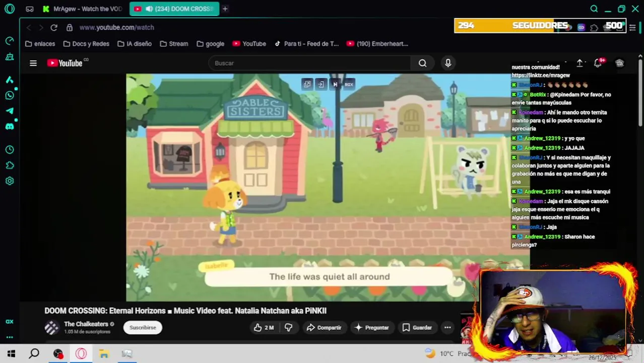
Task: Open a new browser tab
Action: (x=225, y=9)
